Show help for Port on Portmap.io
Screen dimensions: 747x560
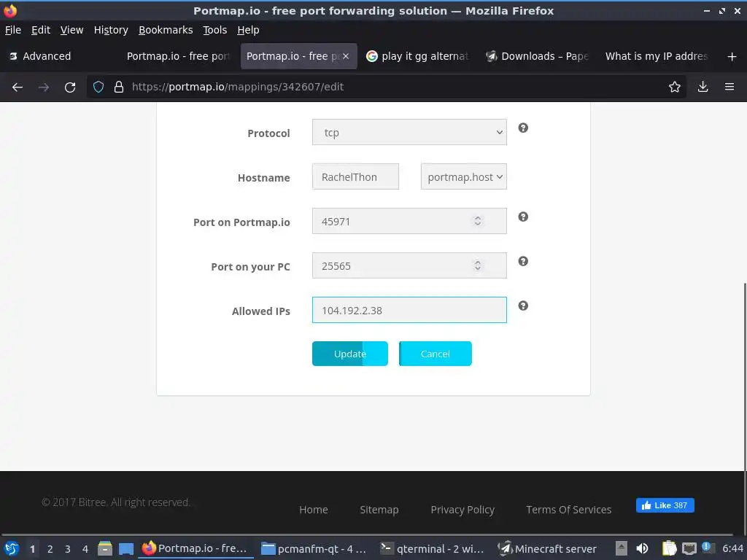point(523,217)
